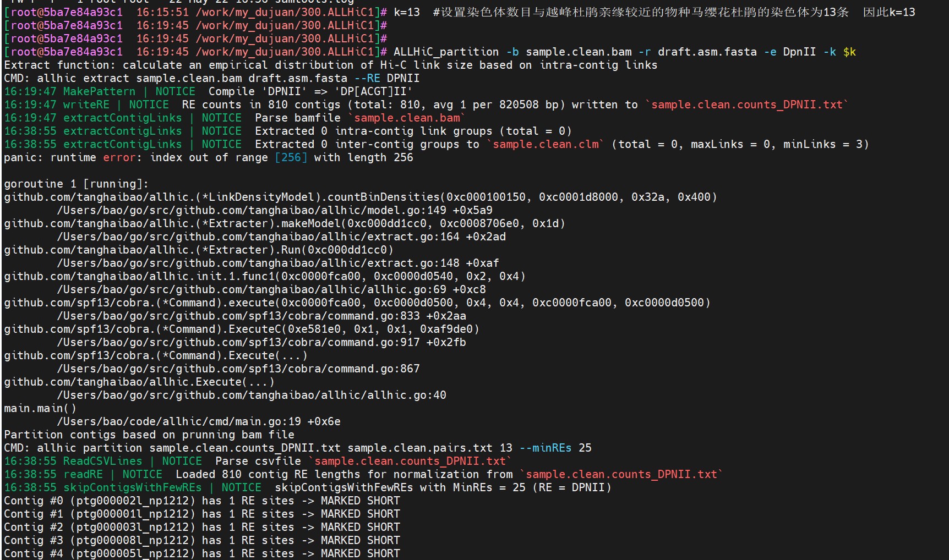949x560 pixels.
Task: Click the yellow $k variable
Action: (849, 52)
